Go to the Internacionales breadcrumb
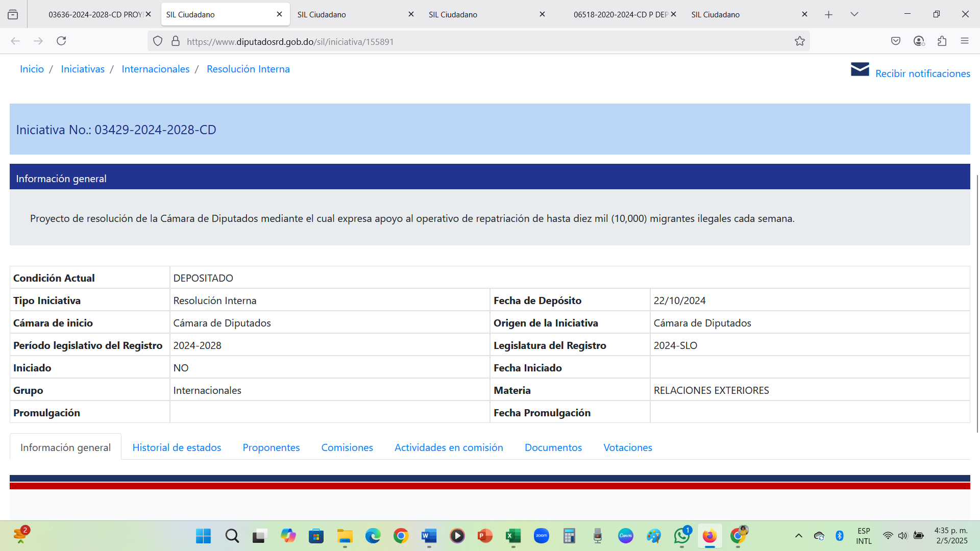Viewport: 980px width, 551px height. click(x=156, y=69)
